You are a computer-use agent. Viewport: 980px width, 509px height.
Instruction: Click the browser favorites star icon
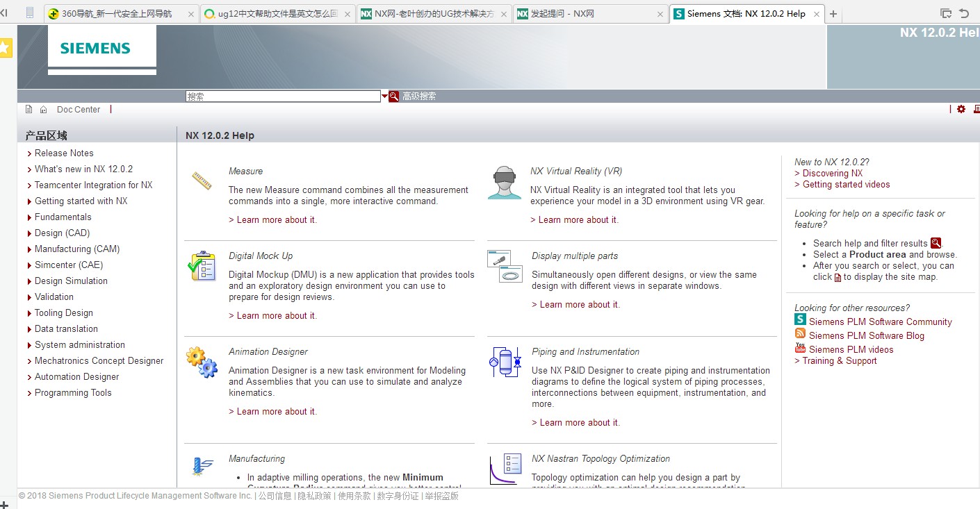5,48
